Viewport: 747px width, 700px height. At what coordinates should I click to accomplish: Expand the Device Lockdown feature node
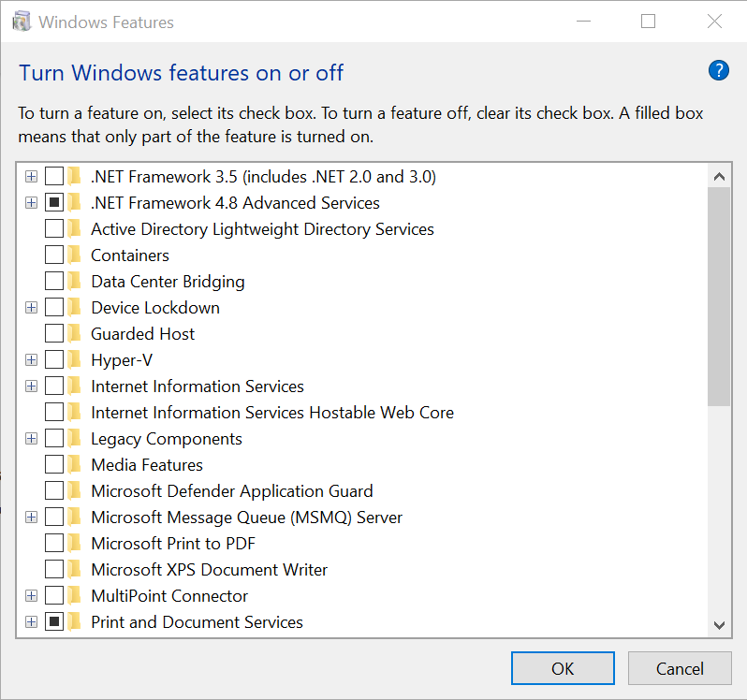click(x=32, y=308)
